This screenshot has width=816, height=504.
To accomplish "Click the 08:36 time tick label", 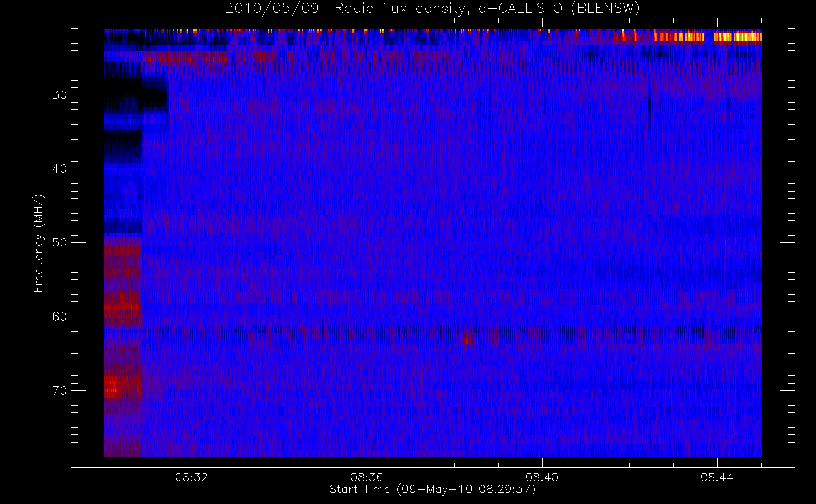I will click(367, 477).
